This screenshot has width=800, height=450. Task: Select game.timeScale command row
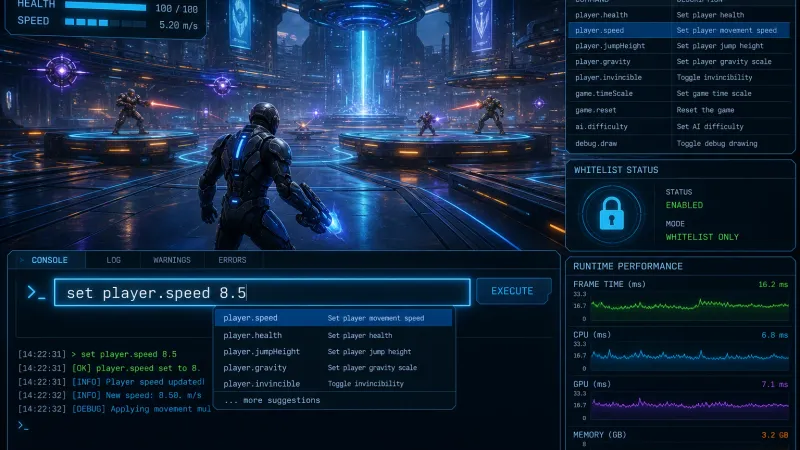click(679, 93)
